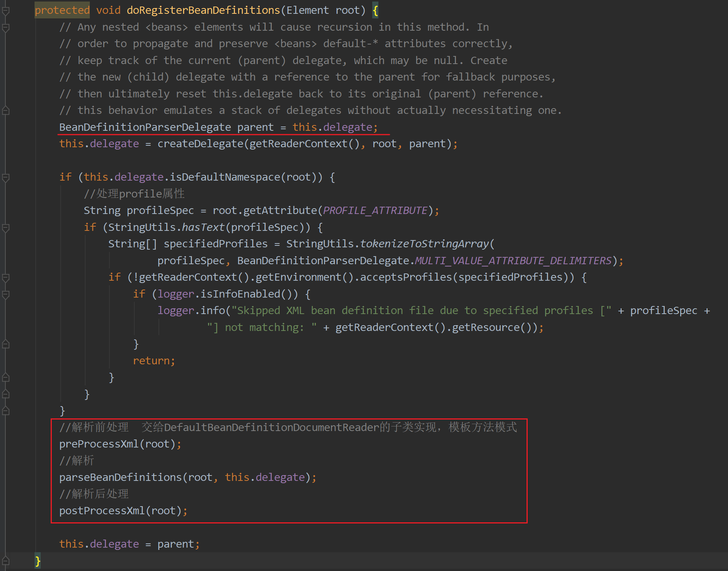Click the opening brace after Element root)
The width and height of the screenshot is (728, 571).
tap(375, 10)
